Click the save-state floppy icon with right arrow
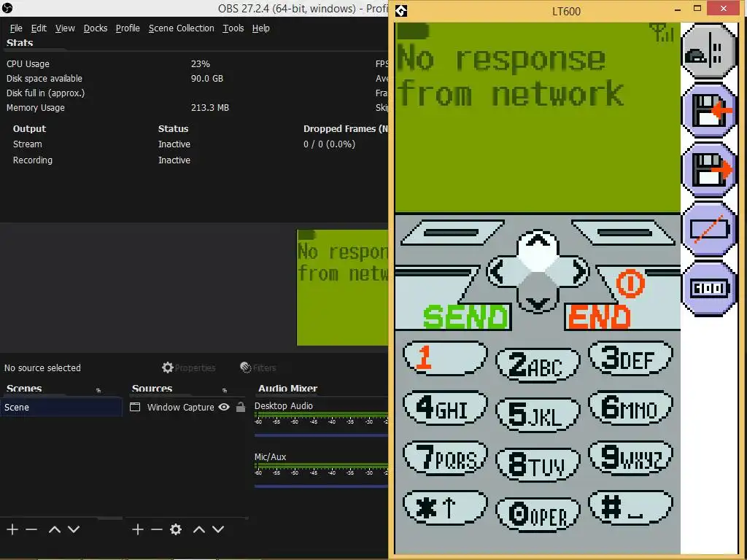Viewport: 747px width, 560px height. tap(709, 170)
